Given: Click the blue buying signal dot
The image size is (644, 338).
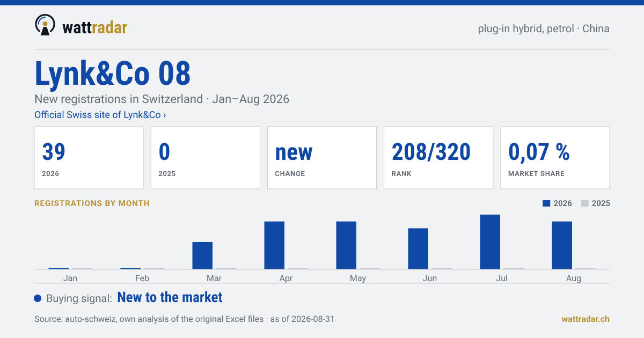Looking at the screenshot, I should click(38, 298).
